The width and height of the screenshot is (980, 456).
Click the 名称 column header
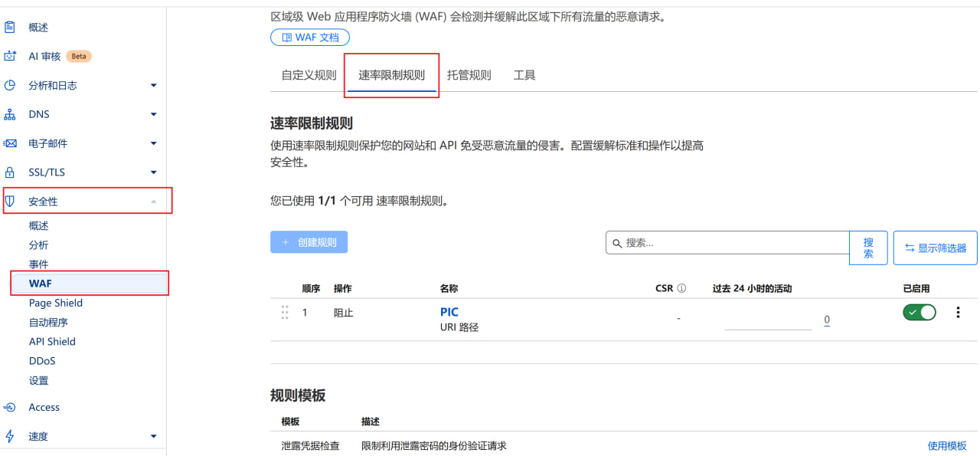click(449, 289)
